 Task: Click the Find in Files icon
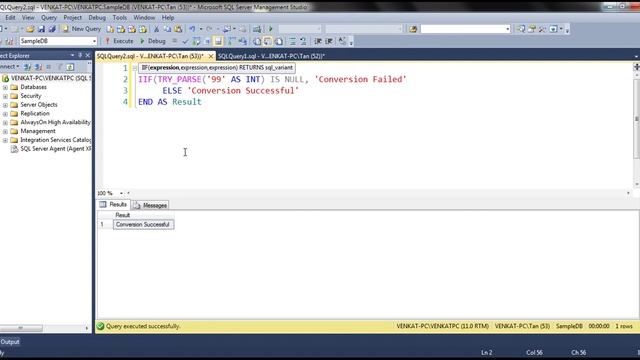[413, 29]
